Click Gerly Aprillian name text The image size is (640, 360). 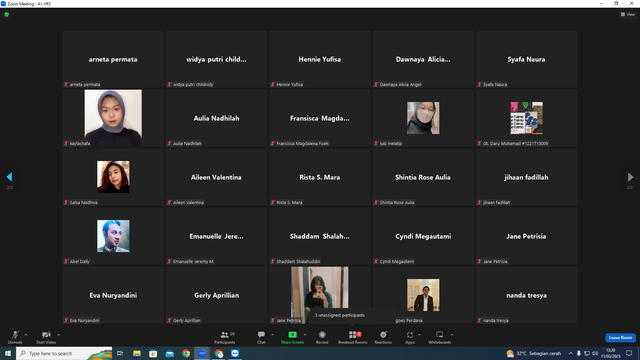[216, 295]
